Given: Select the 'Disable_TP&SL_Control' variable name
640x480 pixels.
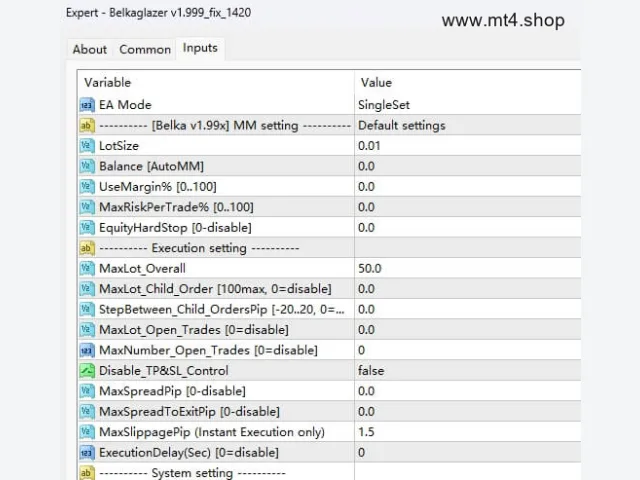Looking at the screenshot, I should [164, 371].
